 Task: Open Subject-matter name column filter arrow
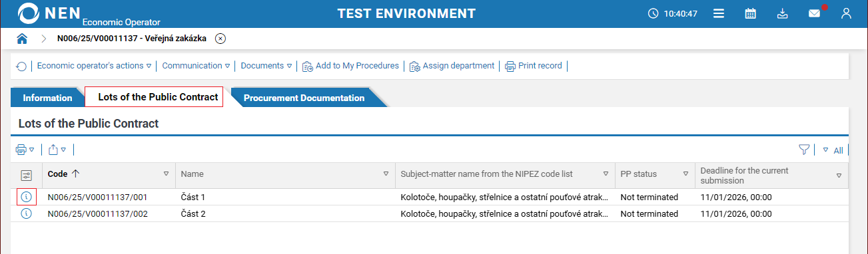click(x=606, y=174)
